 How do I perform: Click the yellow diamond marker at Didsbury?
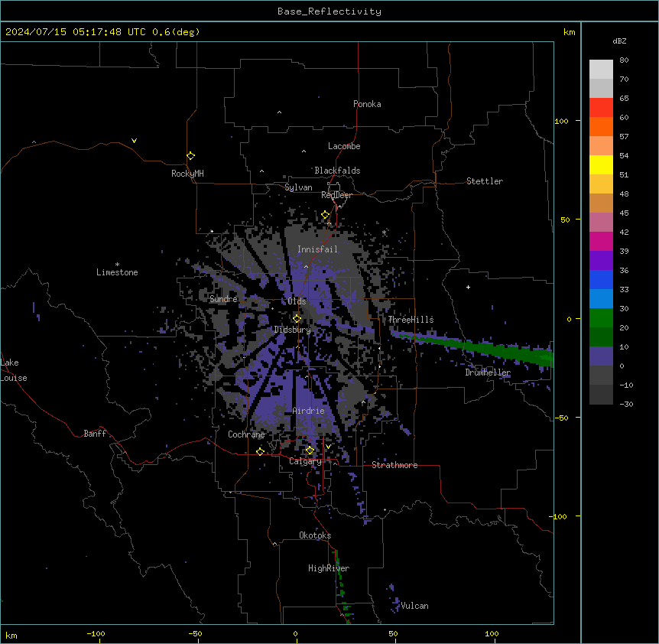click(297, 318)
